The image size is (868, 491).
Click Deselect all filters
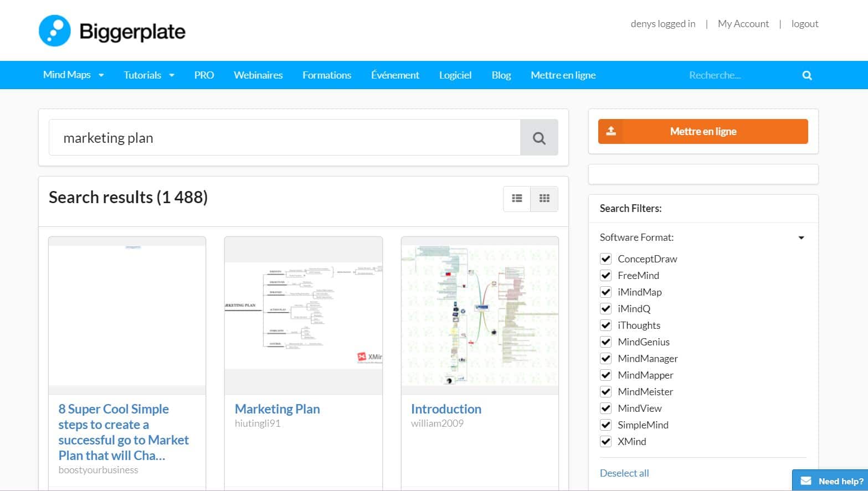624,473
